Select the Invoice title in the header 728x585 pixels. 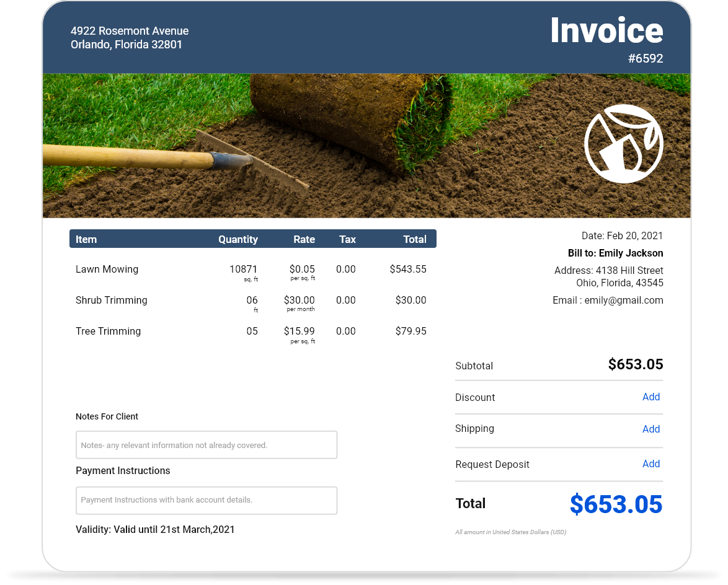(x=606, y=30)
